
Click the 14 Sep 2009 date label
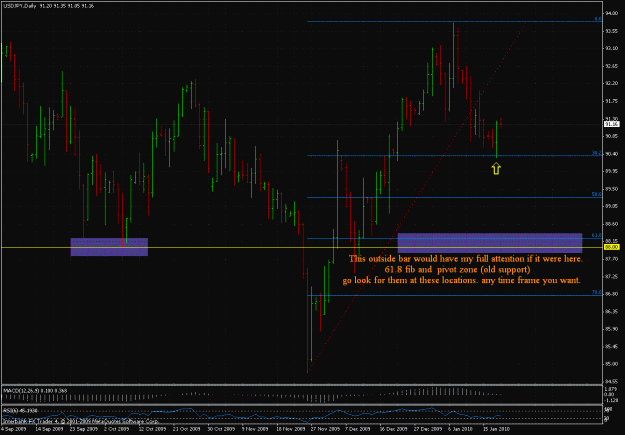[49, 429]
